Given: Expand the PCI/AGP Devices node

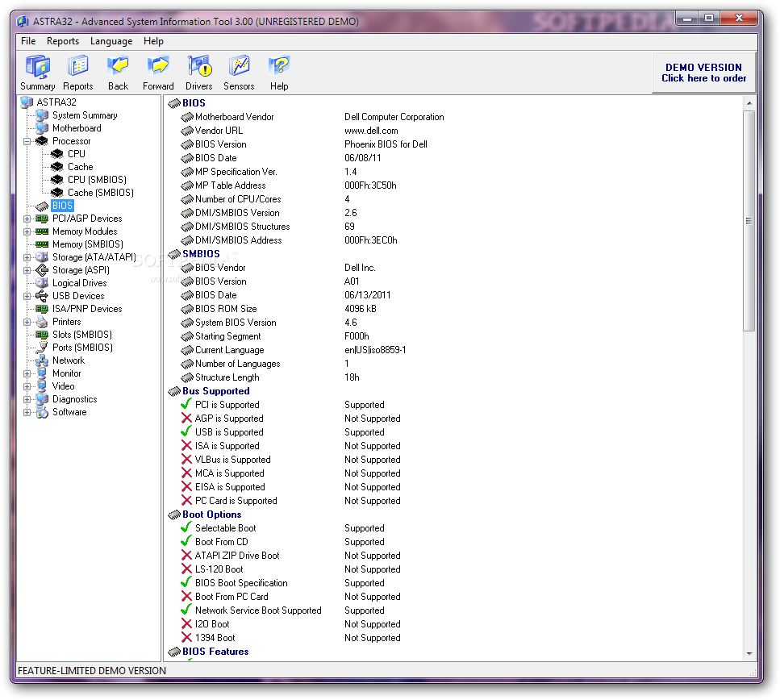Looking at the screenshot, I should click(27, 219).
